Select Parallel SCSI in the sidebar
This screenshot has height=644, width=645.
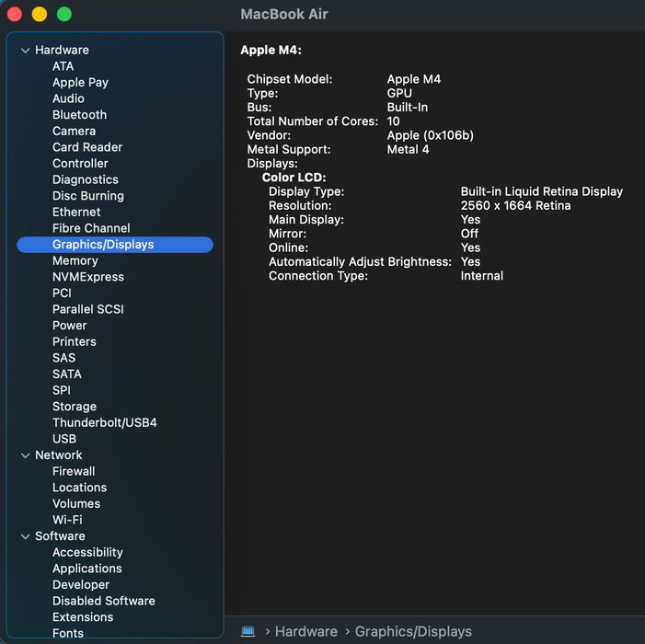pos(88,309)
